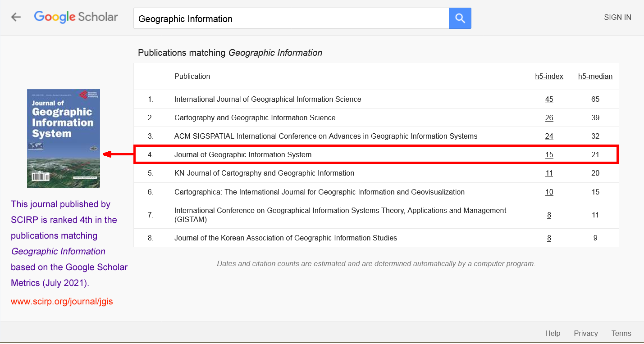
Task: Open the Privacy footer link
Action: click(x=586, y=334)
